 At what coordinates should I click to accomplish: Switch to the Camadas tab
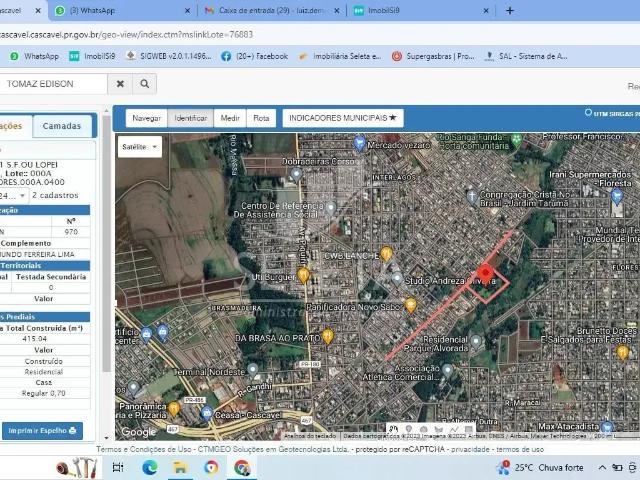click(x=62, y=126)
